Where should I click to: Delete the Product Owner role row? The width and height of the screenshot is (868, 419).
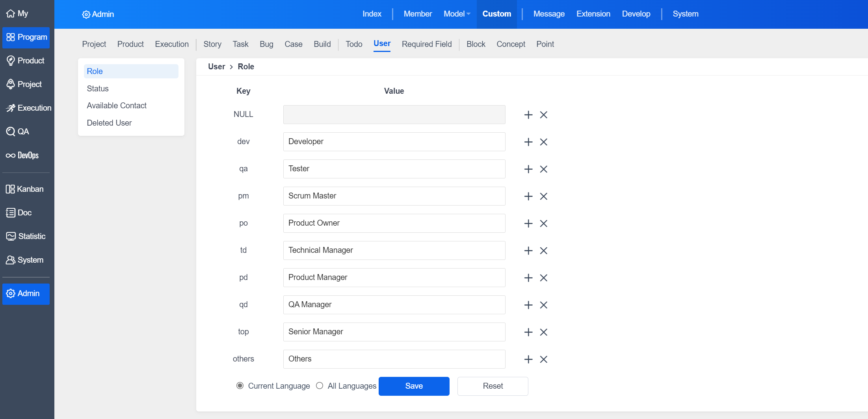[x=544, y=223]
